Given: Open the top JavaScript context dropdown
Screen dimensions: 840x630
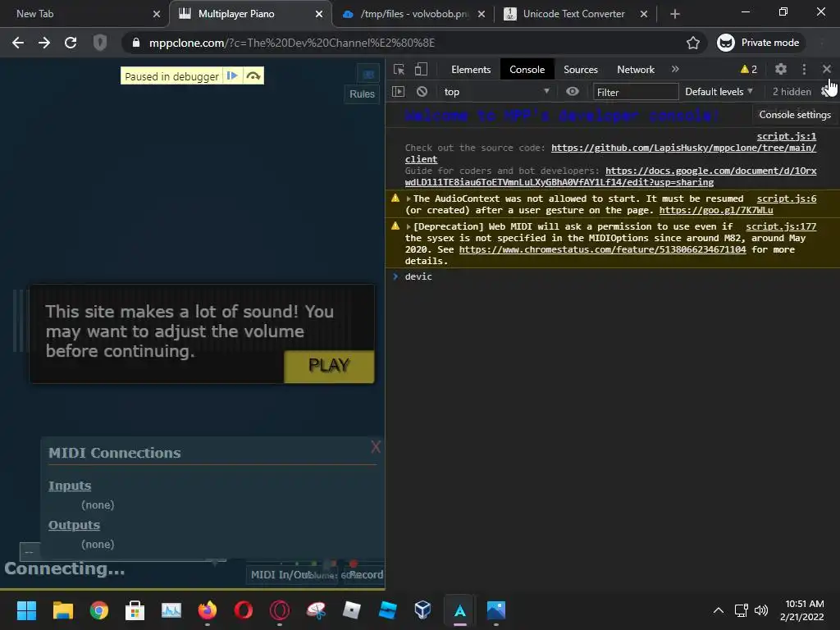Looking at the screenshot, I should tap(496, 92).
